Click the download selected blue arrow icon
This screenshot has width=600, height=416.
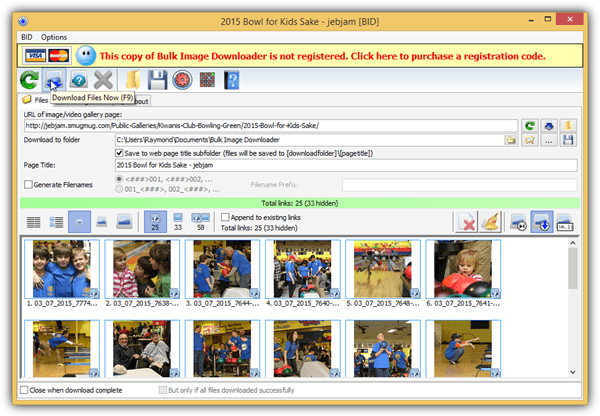[x=542, y=222]
